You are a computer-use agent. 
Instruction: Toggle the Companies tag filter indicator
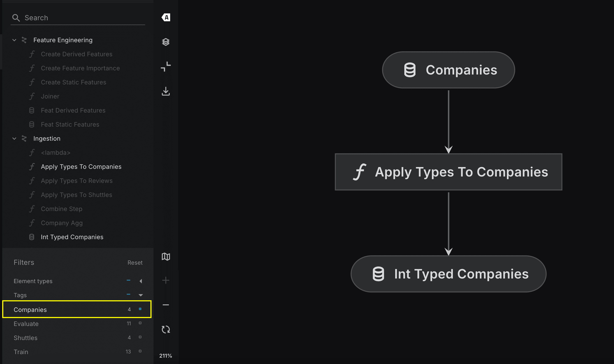click(140, 309)
